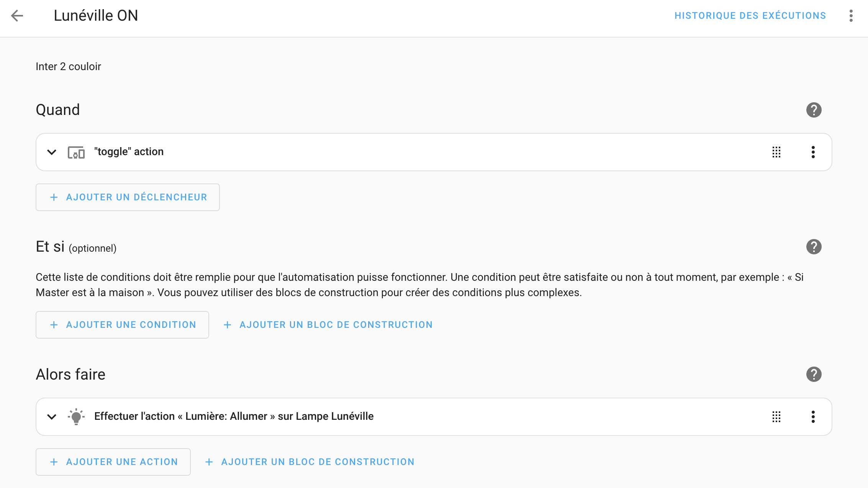Open help for the Et si section

tap(814, 247)
